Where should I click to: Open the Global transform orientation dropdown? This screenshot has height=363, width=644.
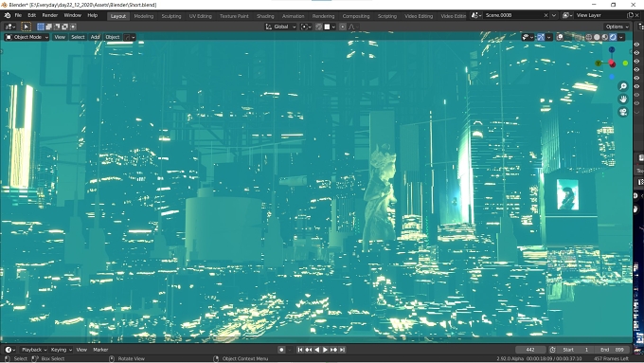[x=280, y=27]
